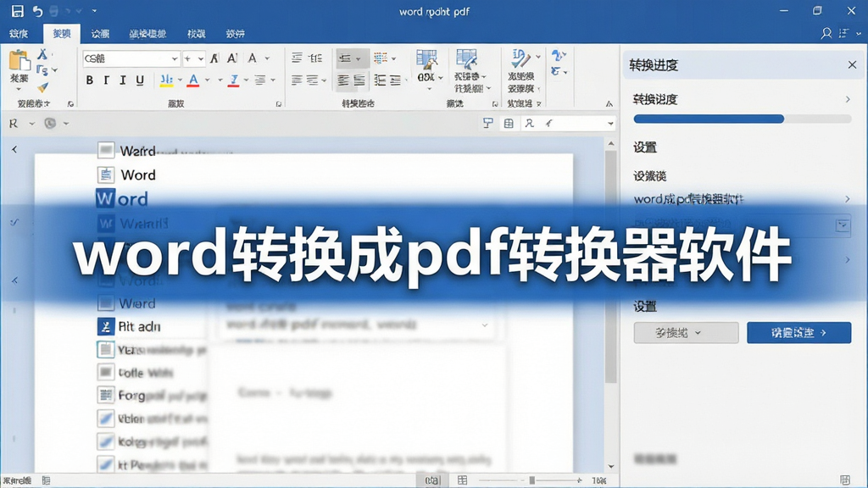The image size is (868, 488).
Task: Select the Forg pdf list item
Action: 151,395
